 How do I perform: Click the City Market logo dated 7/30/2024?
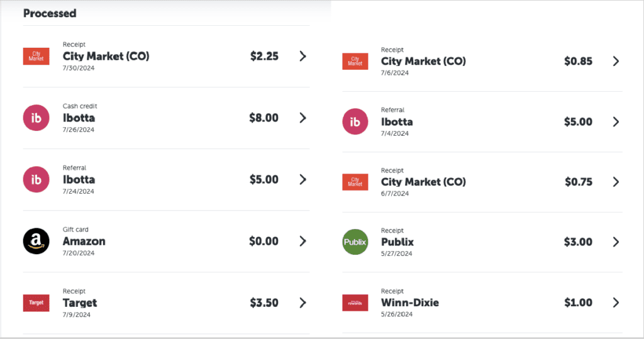pos(36,56)
